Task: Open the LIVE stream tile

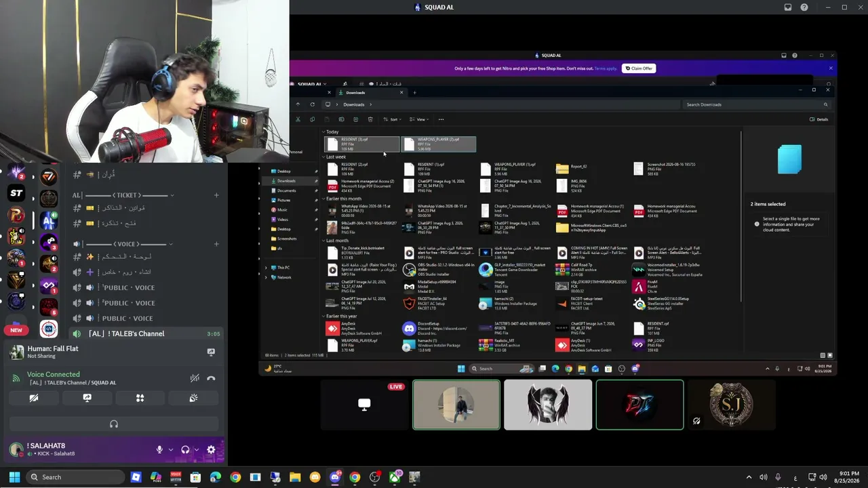Action: (364, 405)
